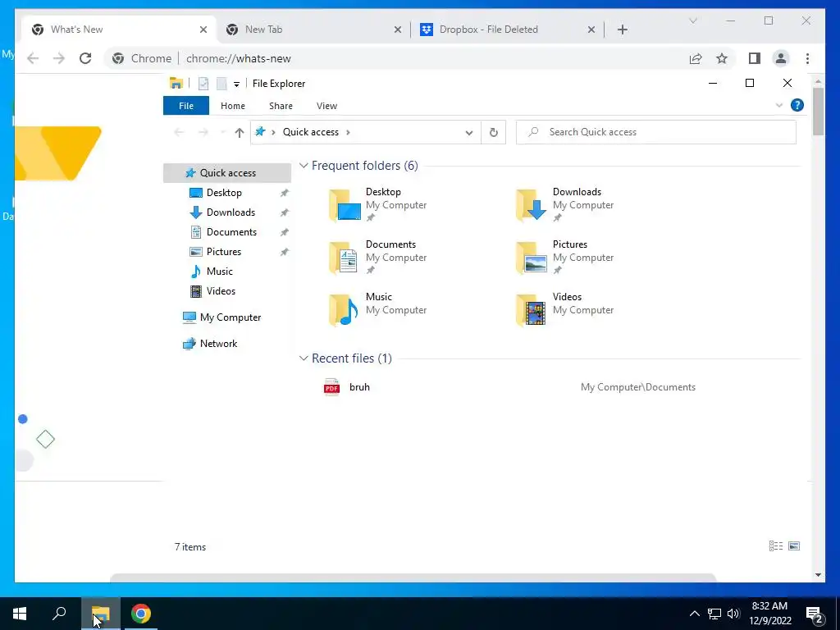
Task: Open the File tab in File Explorer
Action: click(186, 106)
